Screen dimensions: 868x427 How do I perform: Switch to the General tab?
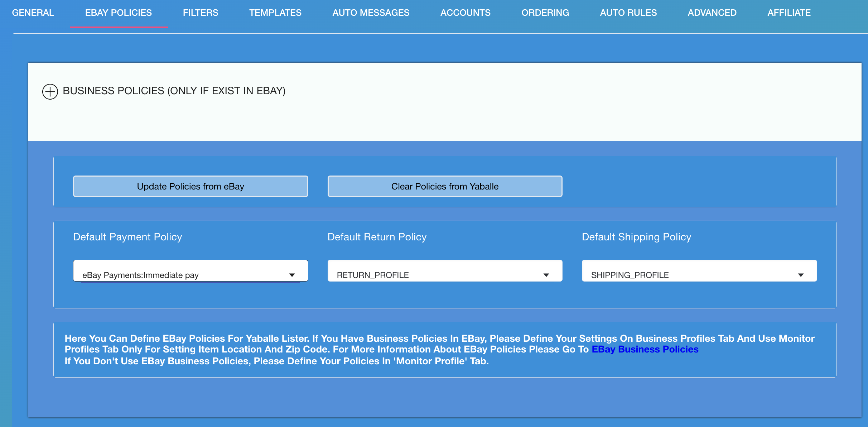point(33,13)
